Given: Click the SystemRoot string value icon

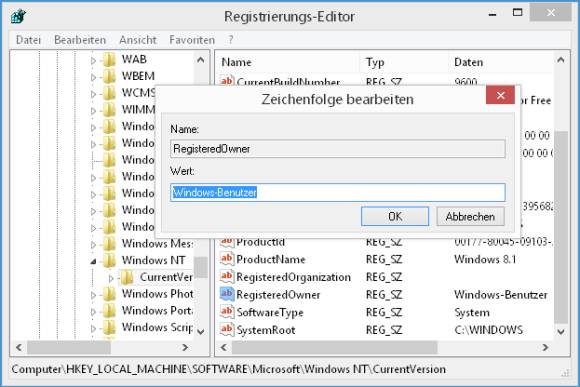Looking at the screenshot, I should pyautogui.click(x=227, y=329).
